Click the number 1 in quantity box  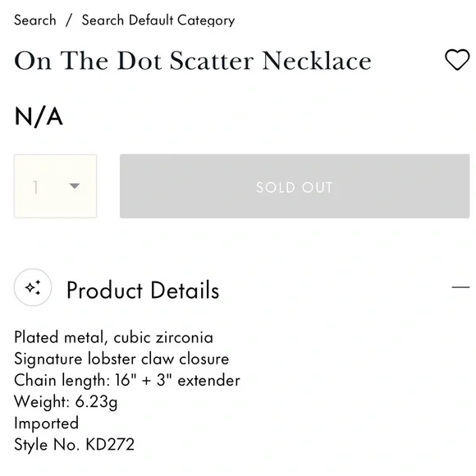tap(35, 187)
